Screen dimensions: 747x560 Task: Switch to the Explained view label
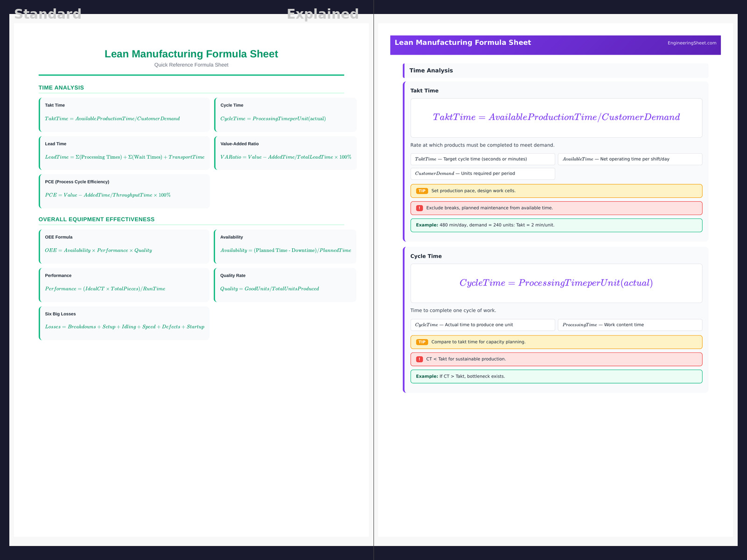tap(323, 14)
